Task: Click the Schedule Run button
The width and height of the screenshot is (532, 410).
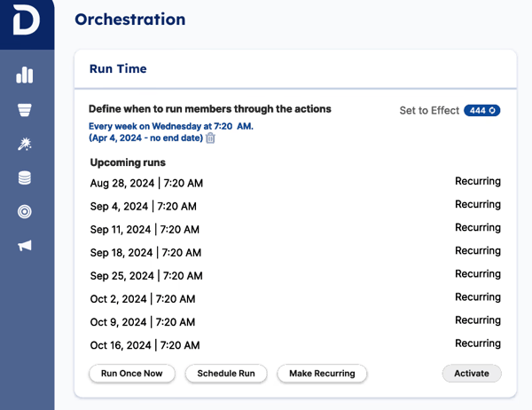Action: pyautogui.click(x=226, y=374)
